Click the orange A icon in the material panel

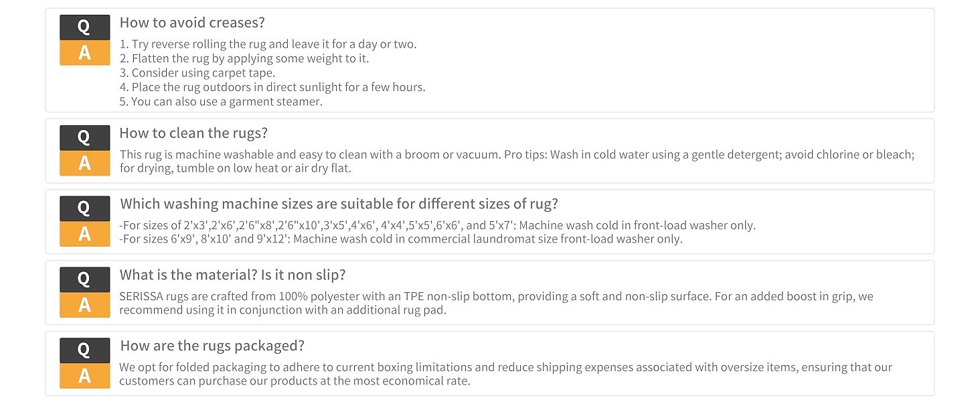pos(84,305)
